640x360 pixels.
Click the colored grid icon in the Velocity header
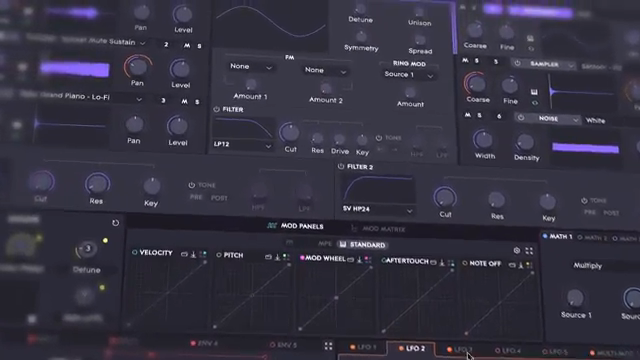pyautogui.click(x=203, y=254)
